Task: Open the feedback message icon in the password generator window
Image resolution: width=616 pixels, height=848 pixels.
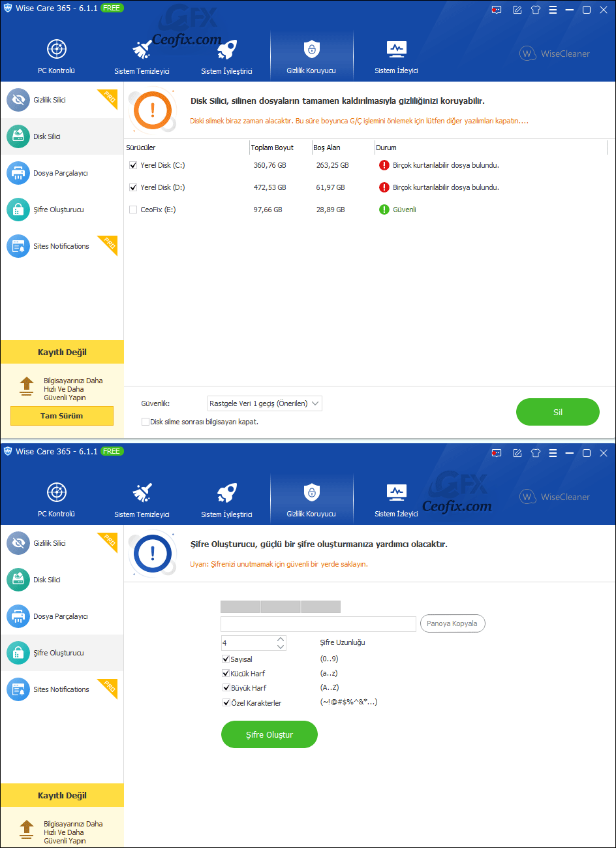Action: [x=497, y=453]
